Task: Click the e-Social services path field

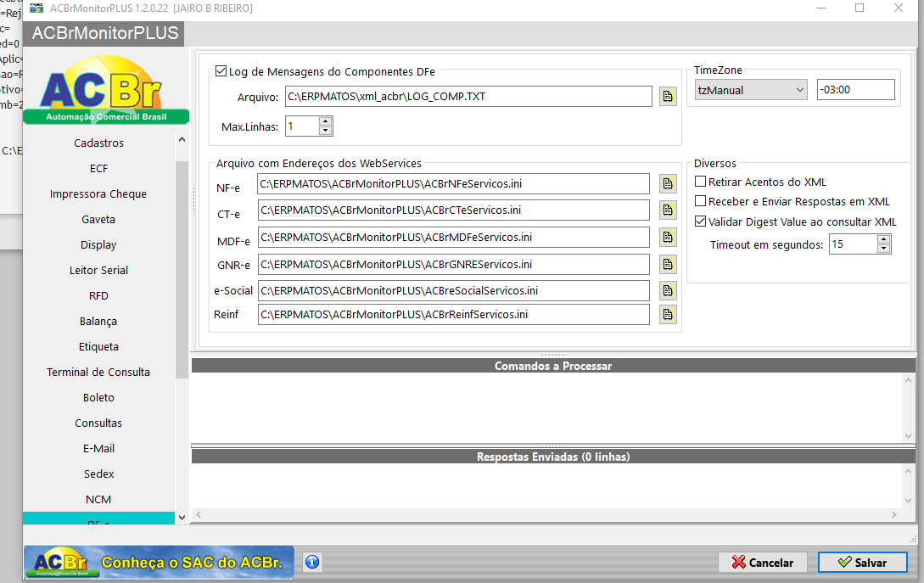Action: point(453,290)
